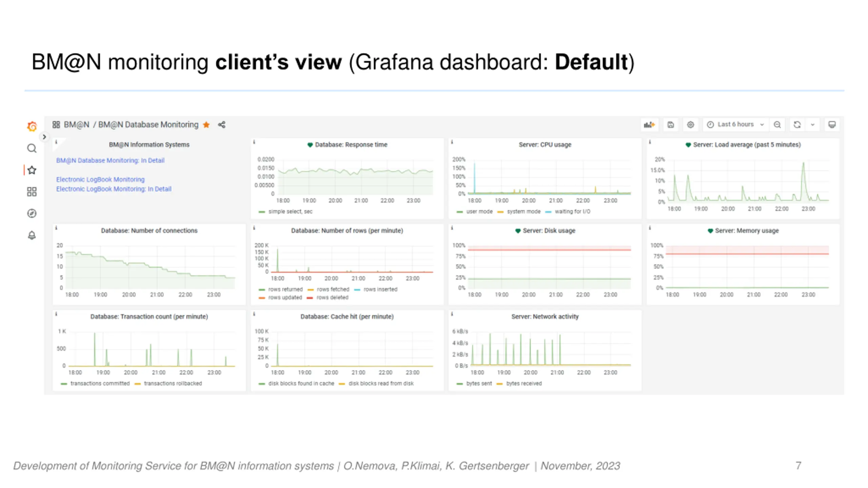The width and height of the screenshot is (868, 488).
Task: Open the sidebar search icon
Action: click(x=32, y=148)
